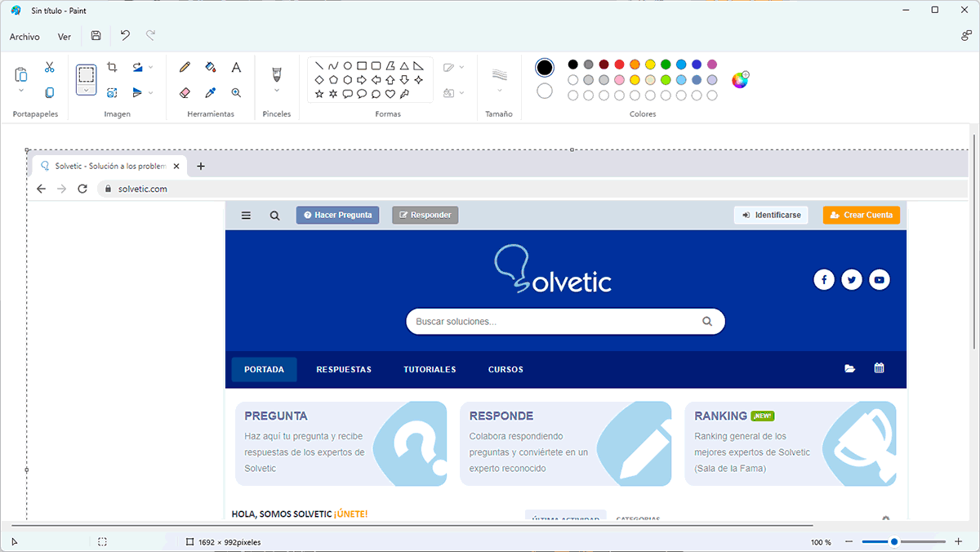Pick the orange color swatch
The height and width of the screenshot is (552, 980).
635,65
